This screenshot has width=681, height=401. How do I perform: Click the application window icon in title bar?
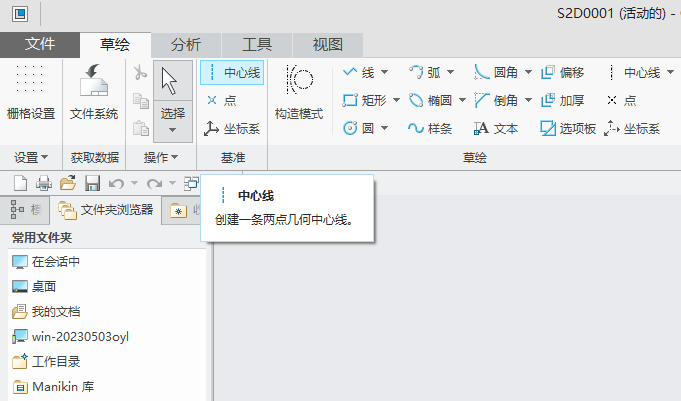[20, 14]
